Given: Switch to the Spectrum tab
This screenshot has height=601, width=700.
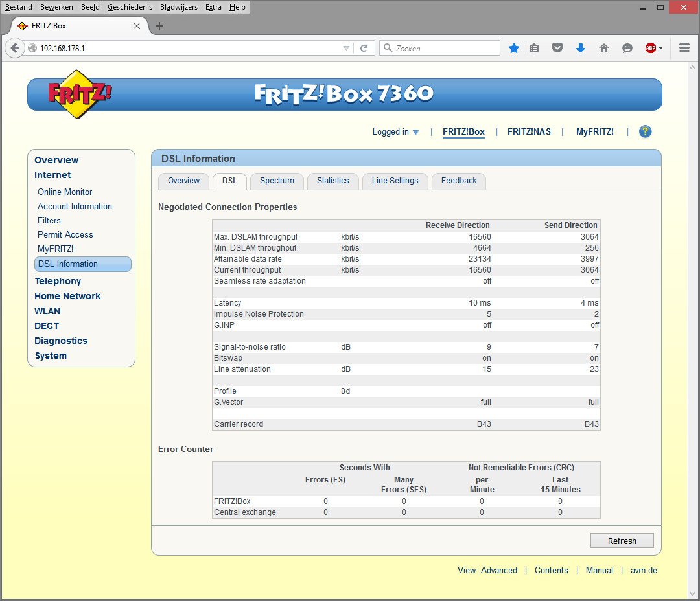Looking at the screenshot, I should (277, 181).
